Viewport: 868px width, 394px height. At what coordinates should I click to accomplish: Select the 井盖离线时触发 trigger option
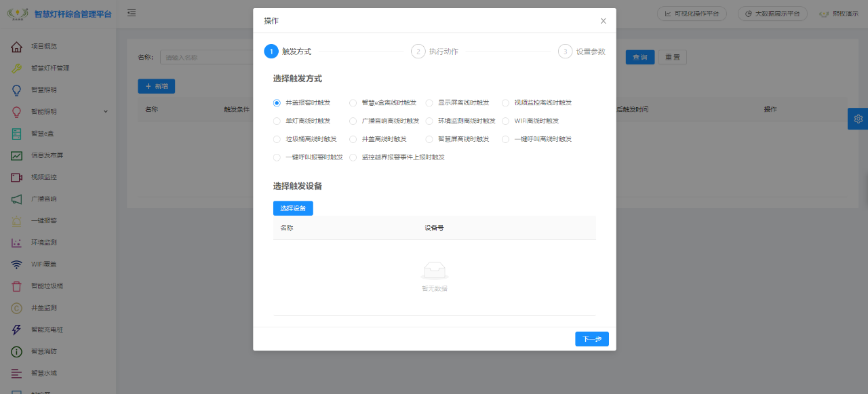point(353,139)
